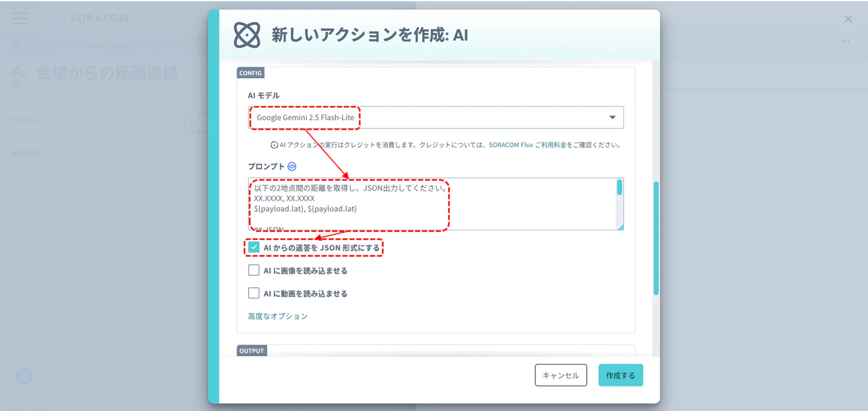
Task: Click the CONFIG section label
Action: point(251,73)
